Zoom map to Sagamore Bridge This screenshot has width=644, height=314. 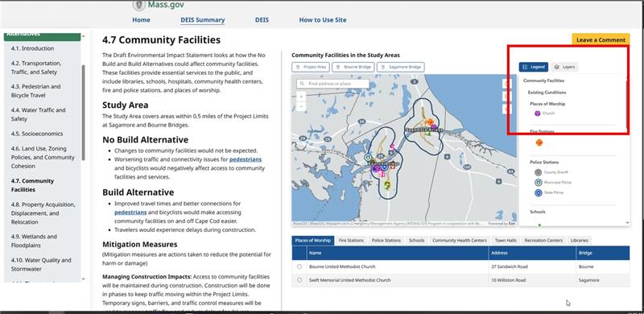[400, 67]
